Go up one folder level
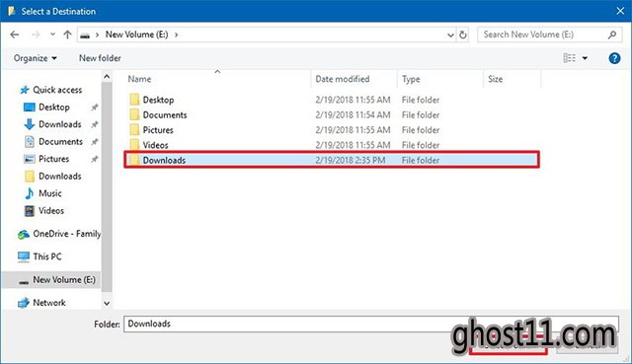 [x=67, y=35]
